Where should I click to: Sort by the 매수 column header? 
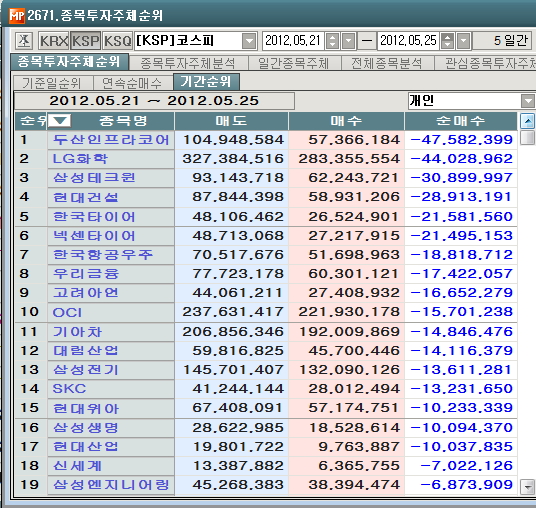click(346, 121)
